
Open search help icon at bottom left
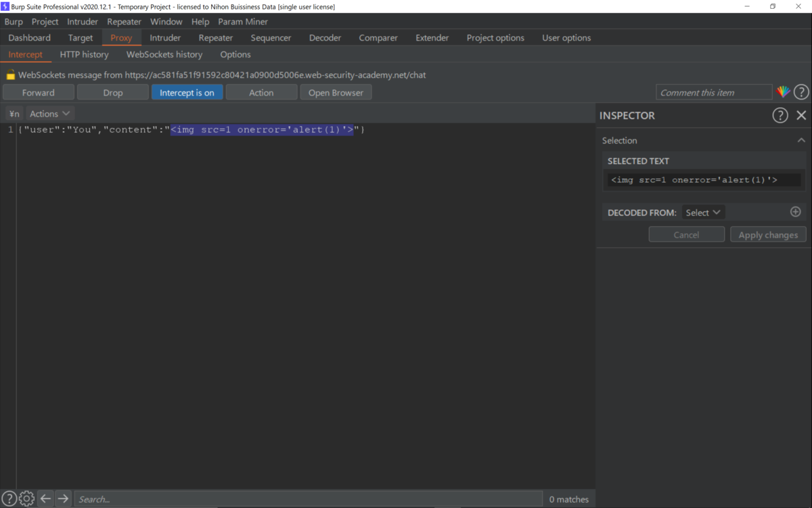(9, 499)
